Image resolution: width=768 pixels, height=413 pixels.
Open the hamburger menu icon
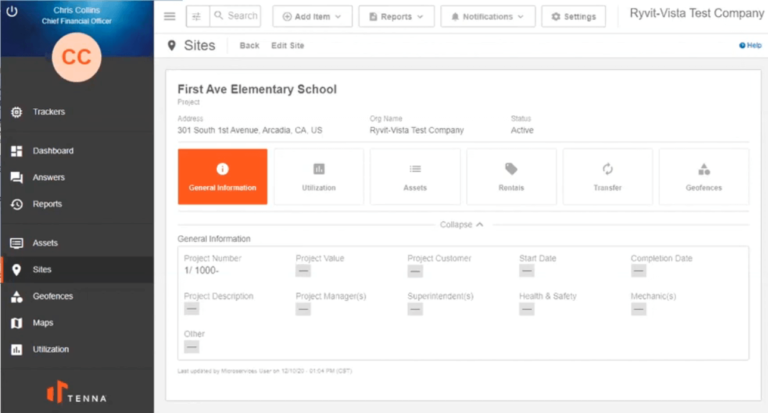click(169, 17)
